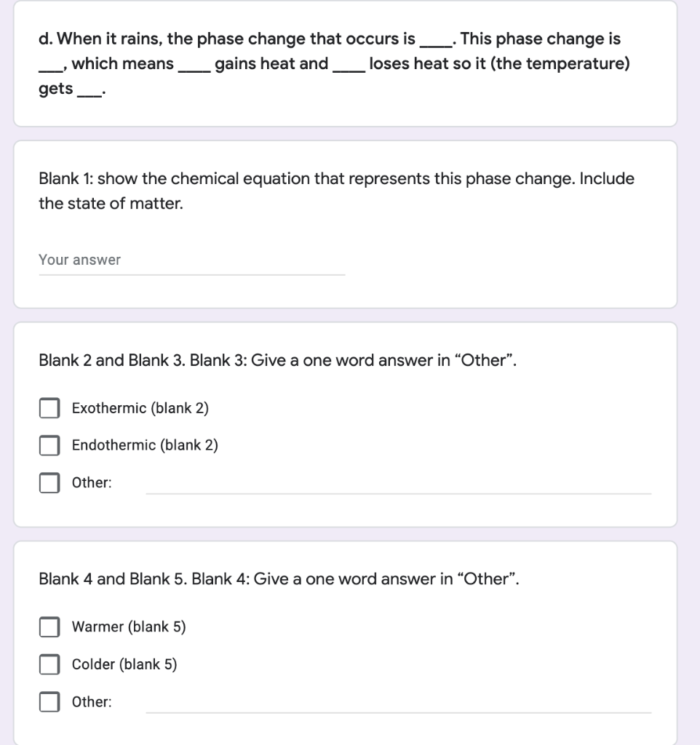Image resolution: width=700 pixels, height=745 pixels.
Task: Click the 'Colder (blank 5)' label text
Action: (124, 664)
